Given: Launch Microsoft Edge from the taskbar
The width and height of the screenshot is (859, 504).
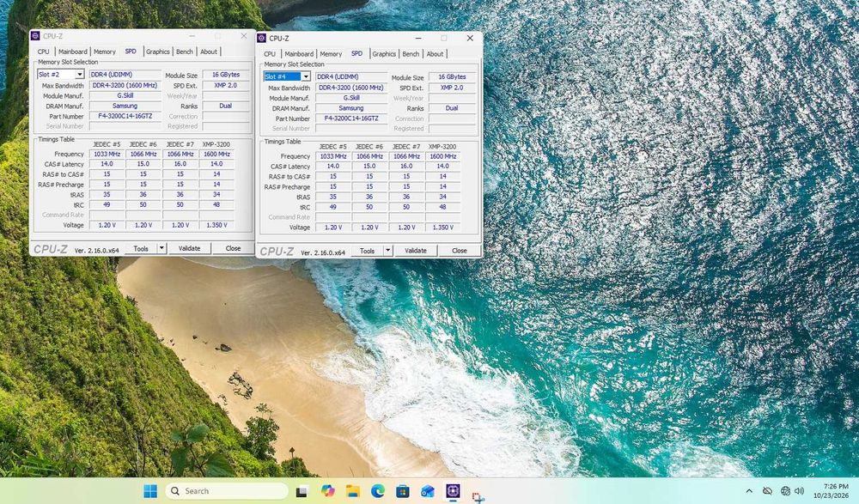Looking at the screenshot, I should point(377,491).
